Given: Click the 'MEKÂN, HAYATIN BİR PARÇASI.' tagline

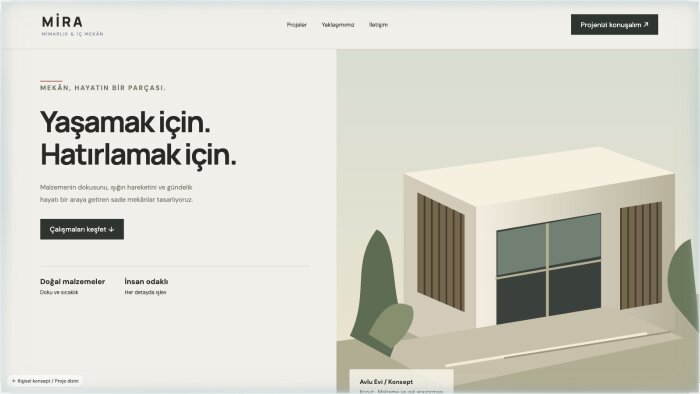Looking at the screenshot, I should 103,88.
